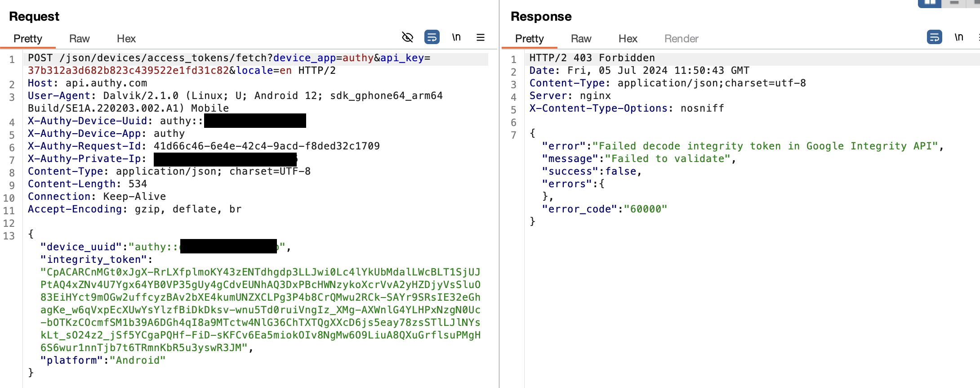Image resolution: width=980 pixels, height=388 pixels.
Task: Click the "message":"Failed to validate" line
Action: [x=639, y=159]
